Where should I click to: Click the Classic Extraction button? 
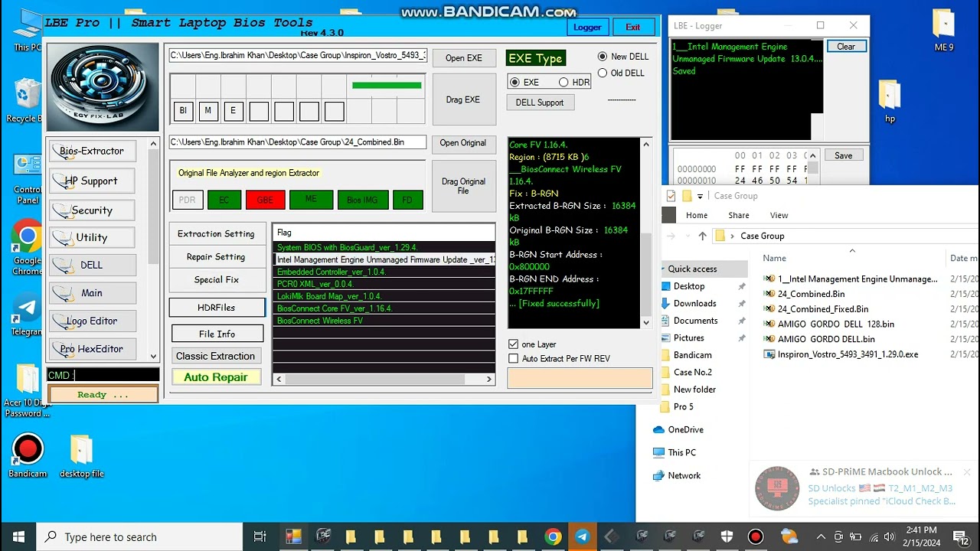tap(216, 356)
